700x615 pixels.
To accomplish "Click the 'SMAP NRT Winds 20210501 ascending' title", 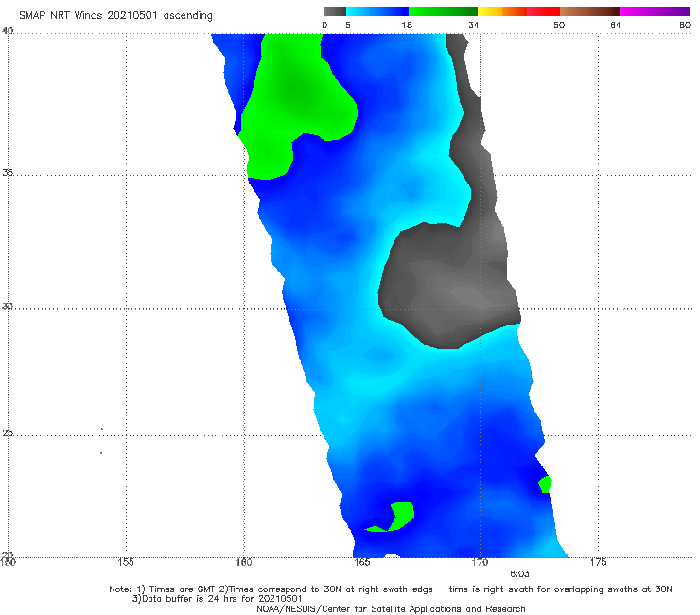I will pos(115,15).
